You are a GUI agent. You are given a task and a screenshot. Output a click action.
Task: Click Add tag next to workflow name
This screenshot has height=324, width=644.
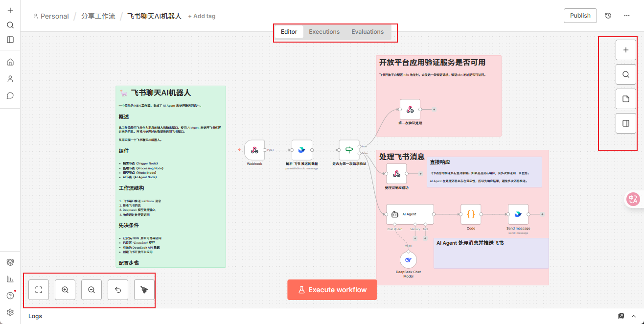(x=202, y=16)
